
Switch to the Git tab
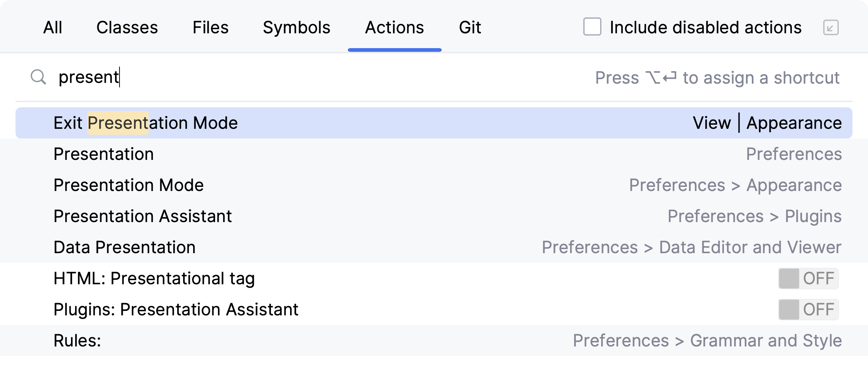pyautogui.click(x=470, y=28)
